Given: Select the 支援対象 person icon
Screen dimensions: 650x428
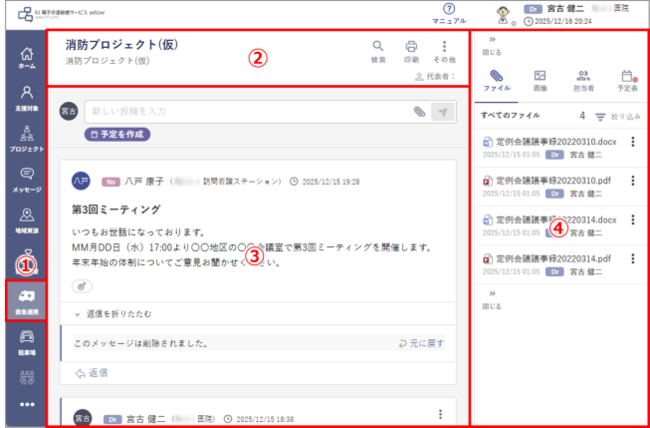Looking at the screenshot, I should tap(27, 99).
